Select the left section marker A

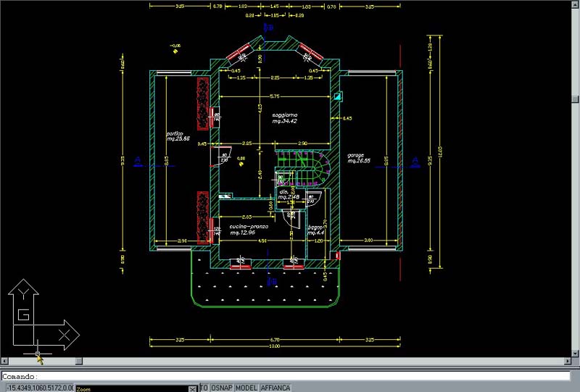[x=138, y=160]
